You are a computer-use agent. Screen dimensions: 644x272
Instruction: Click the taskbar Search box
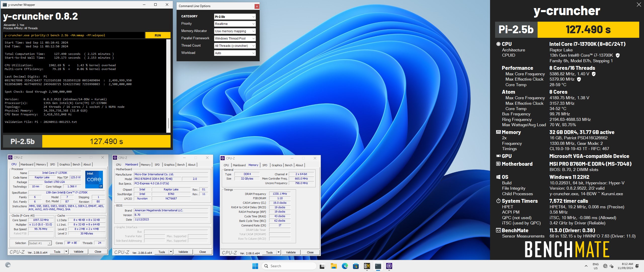point(289,266)
